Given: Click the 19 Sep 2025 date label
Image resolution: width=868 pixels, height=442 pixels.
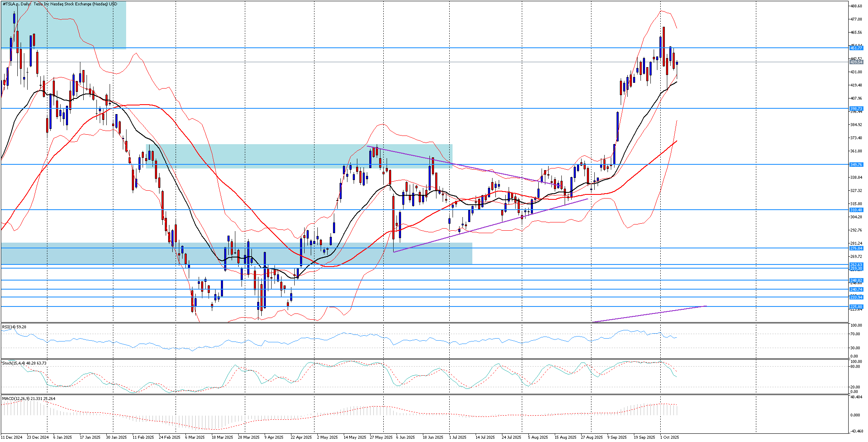Looking at the screenshot, I should pos(644,437).
